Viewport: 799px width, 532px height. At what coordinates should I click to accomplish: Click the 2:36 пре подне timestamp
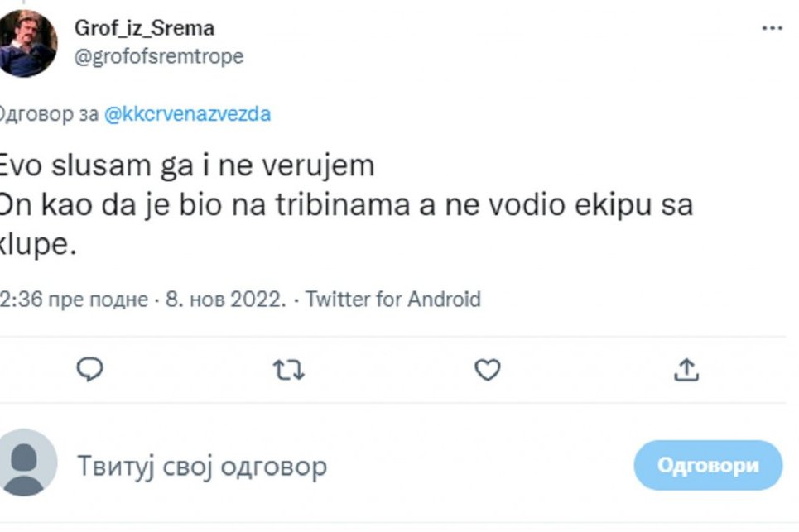(75, 299)
